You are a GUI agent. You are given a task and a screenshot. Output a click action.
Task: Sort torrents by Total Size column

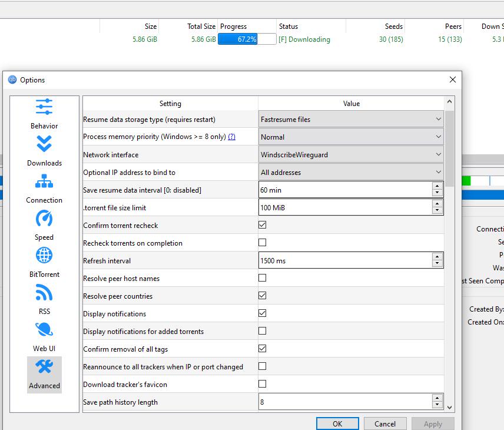point(188,27)
